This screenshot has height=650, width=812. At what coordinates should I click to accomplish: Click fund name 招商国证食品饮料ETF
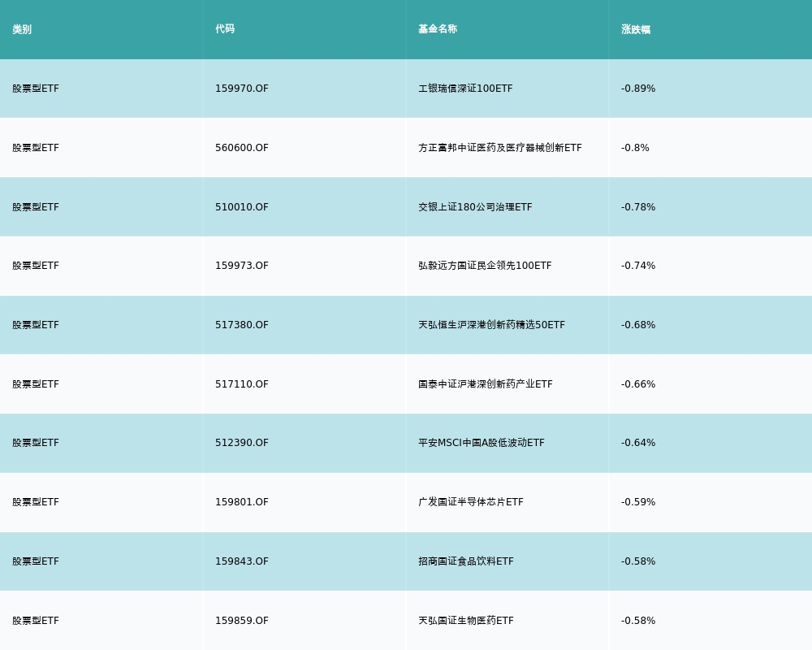(466, 561)
